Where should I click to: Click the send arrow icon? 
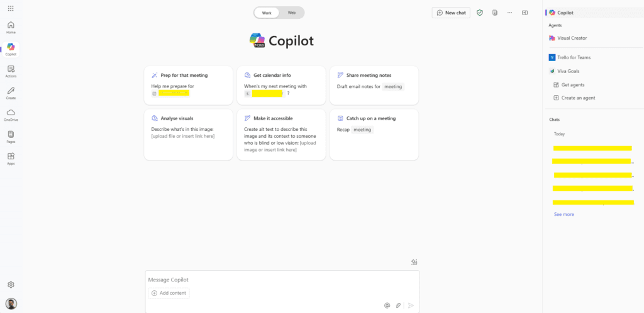pyautogui.click(x=411, y=305)
